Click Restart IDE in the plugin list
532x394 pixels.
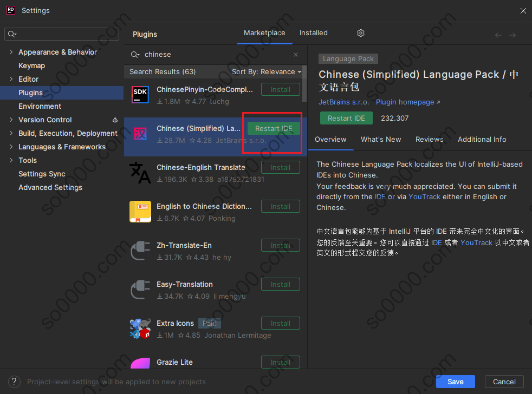pos(274,128)
